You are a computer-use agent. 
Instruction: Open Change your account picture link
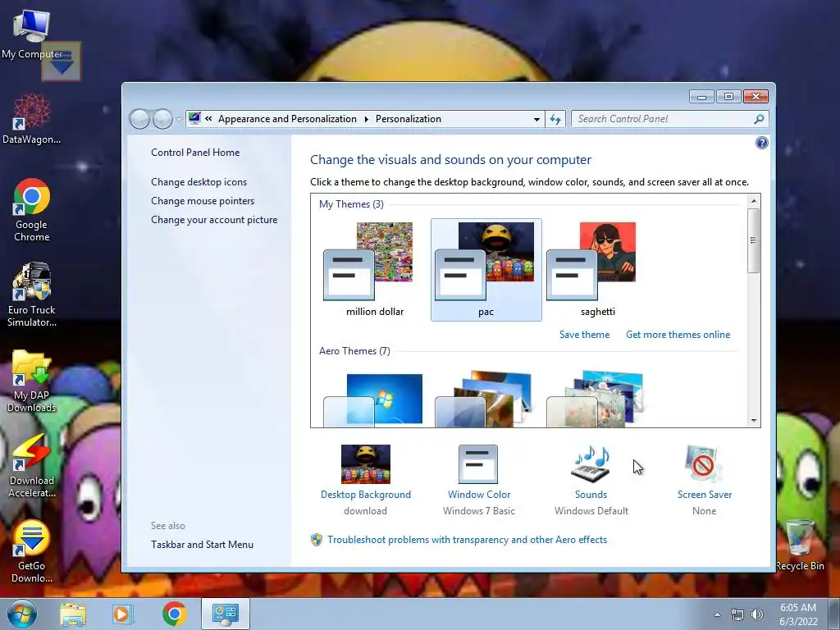[x=214, y=220]
